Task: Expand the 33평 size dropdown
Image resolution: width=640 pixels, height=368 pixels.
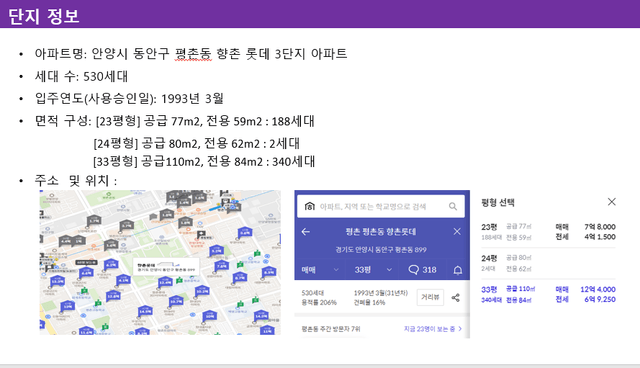Action: [x=373, y=270]
